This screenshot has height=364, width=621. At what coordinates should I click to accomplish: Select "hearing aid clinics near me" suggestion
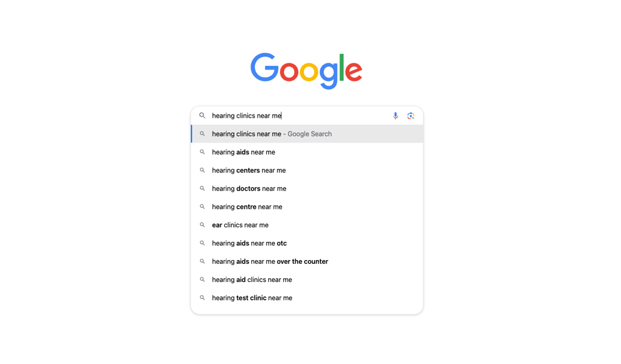click(252, 279)
